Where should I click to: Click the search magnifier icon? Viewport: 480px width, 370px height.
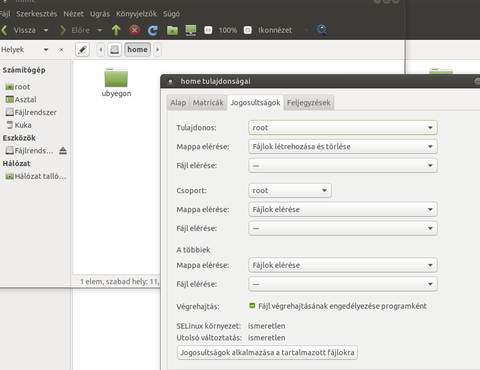click(x=322, y=30)
